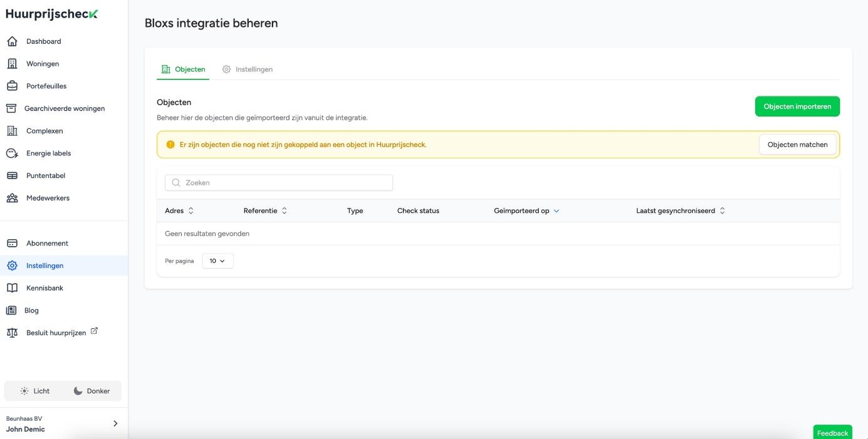Select the Gearchiveerde woningen archive icon

[11, 108]
